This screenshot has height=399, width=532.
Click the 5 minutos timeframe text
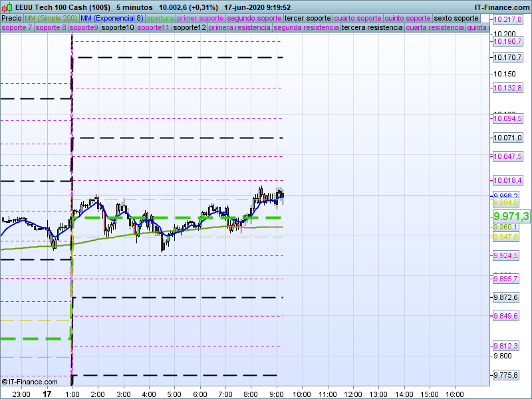click(134, 7)
